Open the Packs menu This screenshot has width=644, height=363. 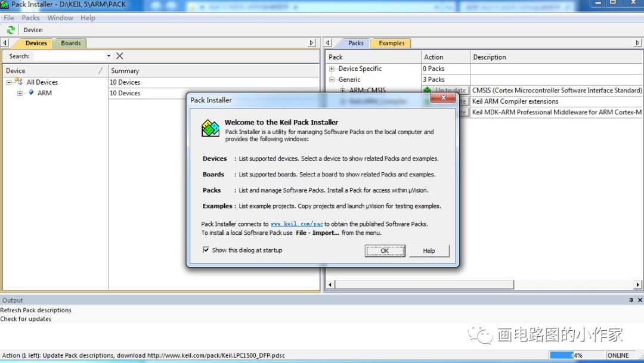click(31, 18)
